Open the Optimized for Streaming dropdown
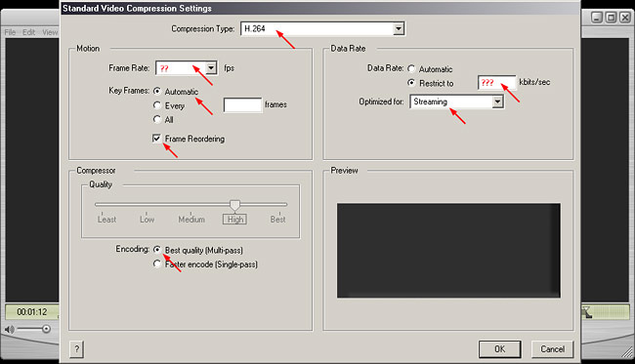The image size is (635, 364). 457,101
